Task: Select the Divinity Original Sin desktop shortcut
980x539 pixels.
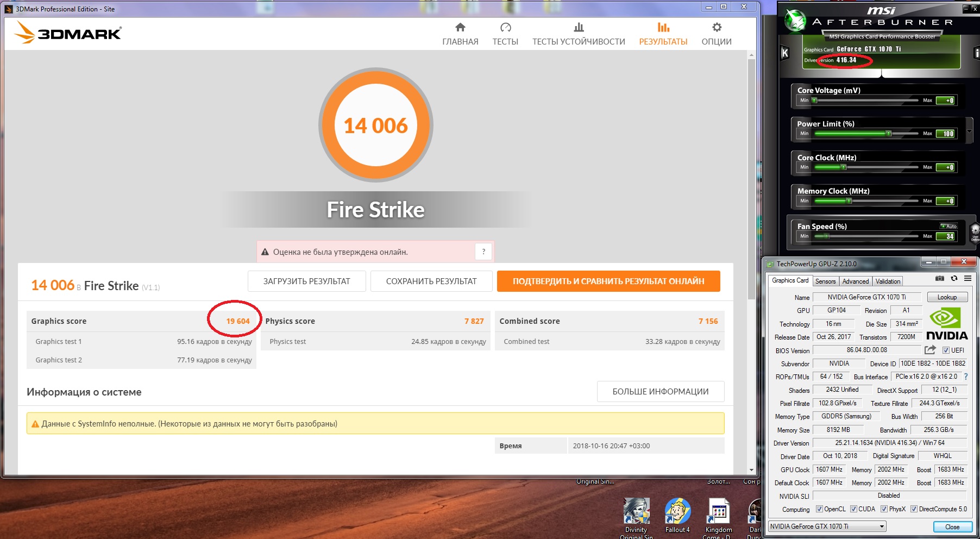Action: point(636,517)
